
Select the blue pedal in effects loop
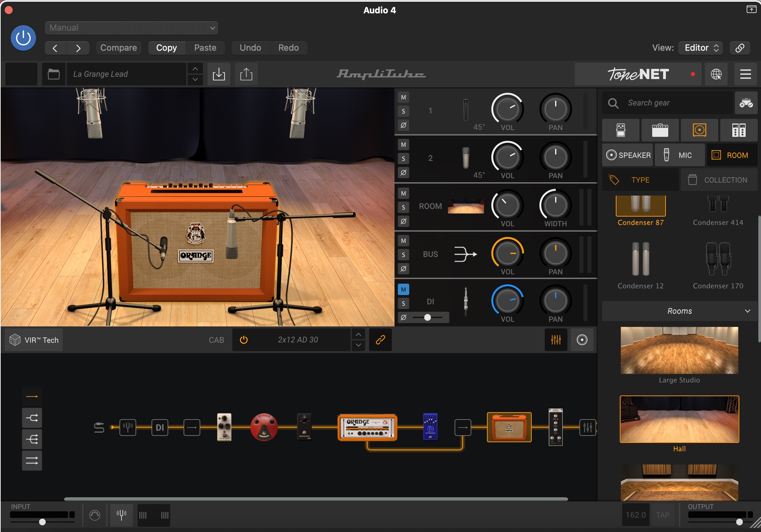tap(430, 427)
